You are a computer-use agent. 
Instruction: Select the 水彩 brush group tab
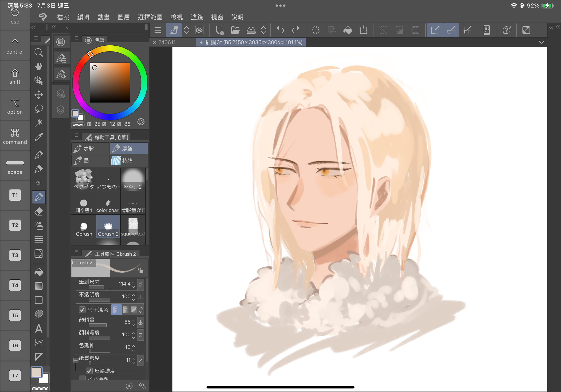point(90,148)
